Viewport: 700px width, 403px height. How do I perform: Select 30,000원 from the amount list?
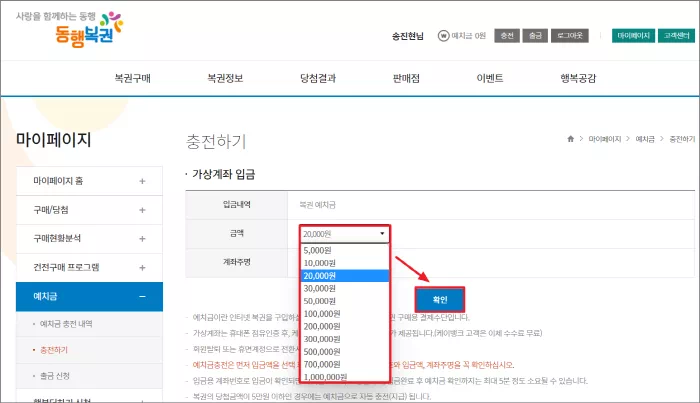click(x=345, y=288)
